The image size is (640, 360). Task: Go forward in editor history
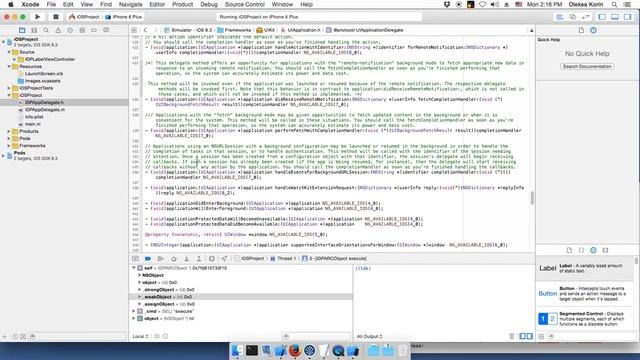155,30
